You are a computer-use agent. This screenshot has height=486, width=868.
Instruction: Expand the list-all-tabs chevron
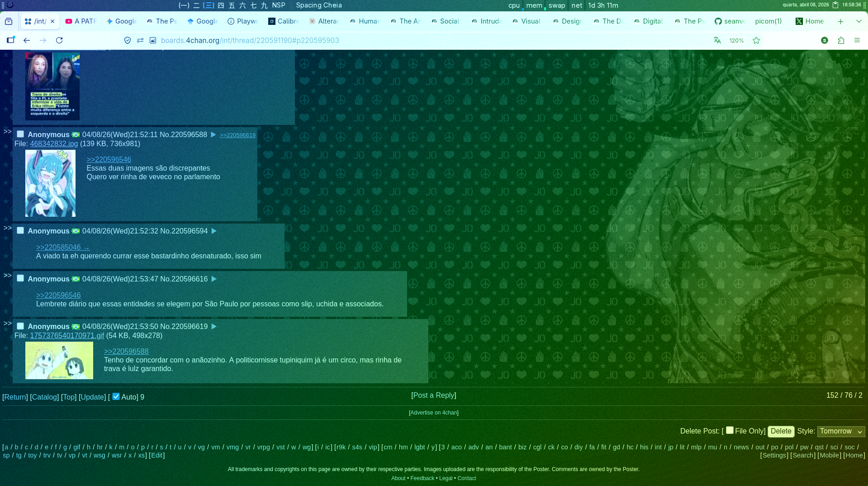(x=859, y=21)
